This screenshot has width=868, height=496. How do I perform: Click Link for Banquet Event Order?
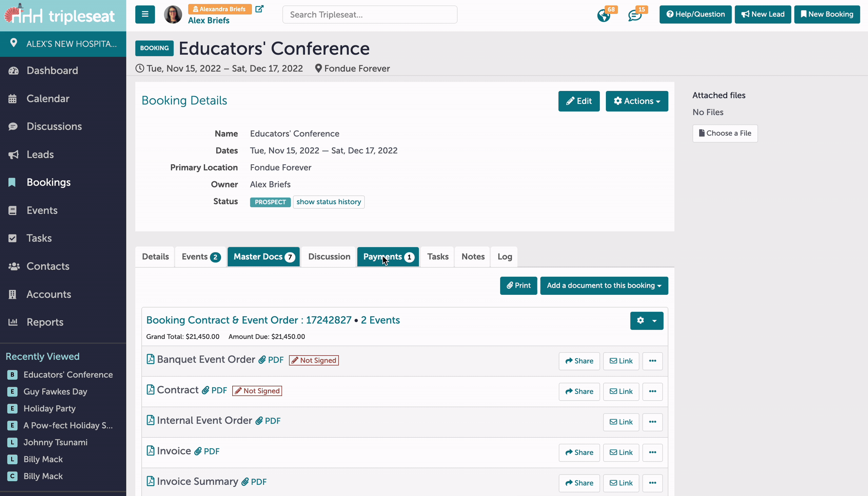coord(621,361)
